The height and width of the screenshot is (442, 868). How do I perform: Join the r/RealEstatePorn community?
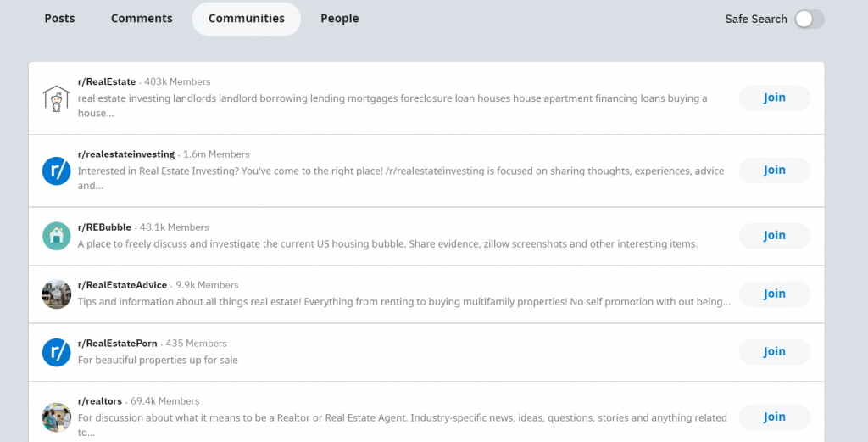point(774,351)
